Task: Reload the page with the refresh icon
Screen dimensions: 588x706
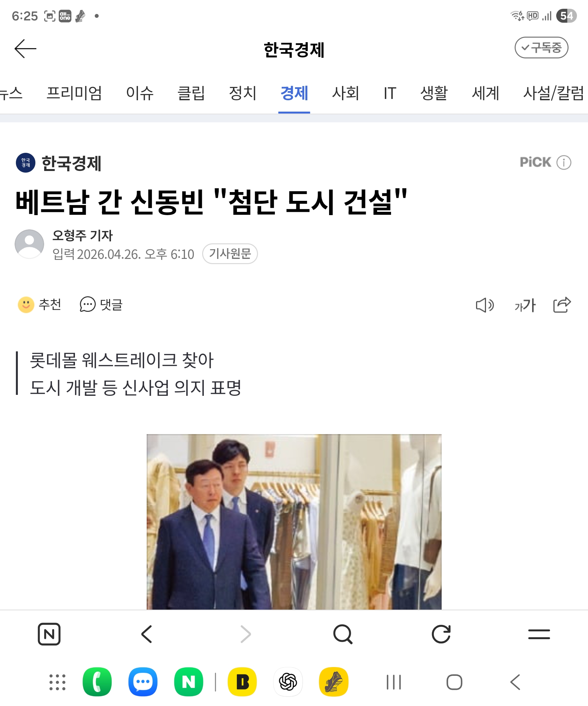Action: click(441, 634)
